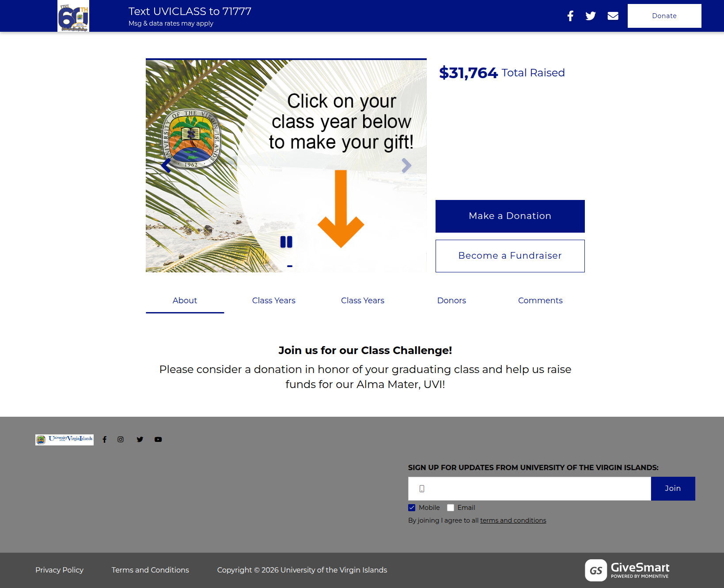Open the footer YouTube icon
Screen dimensions: 724x588
coord(158,439)
